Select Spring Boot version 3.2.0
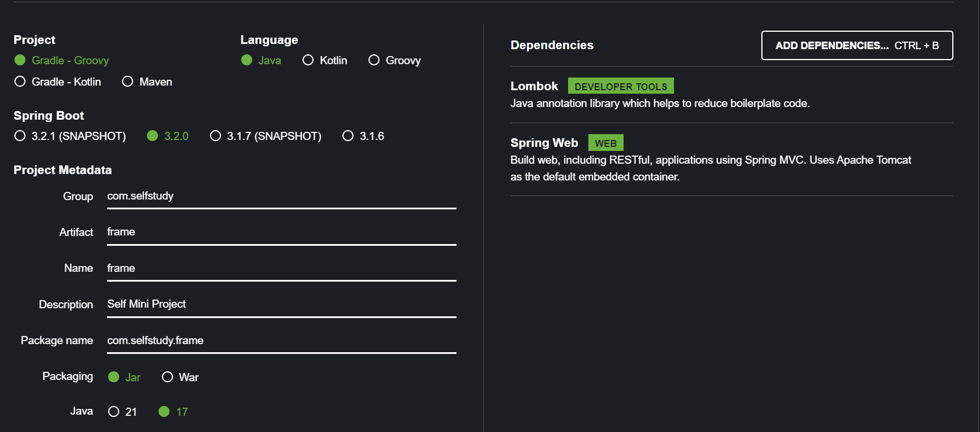980x432 pixels. click(168, 136)
